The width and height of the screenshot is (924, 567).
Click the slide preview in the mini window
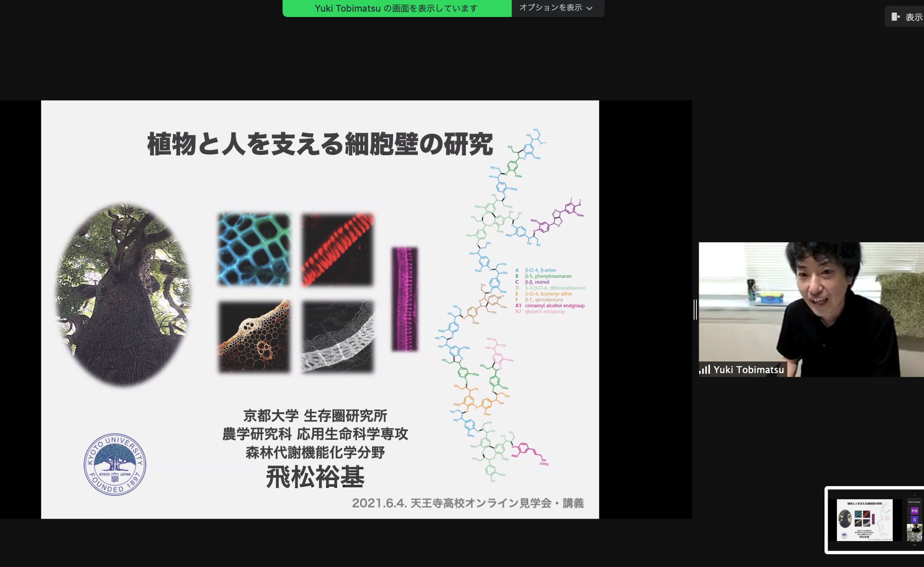point(865,520)
